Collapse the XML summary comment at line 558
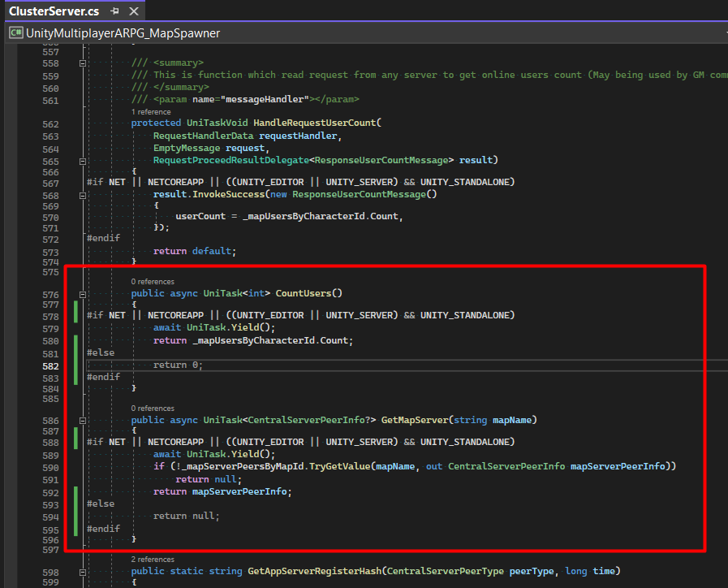 click(x=83, y=62)
